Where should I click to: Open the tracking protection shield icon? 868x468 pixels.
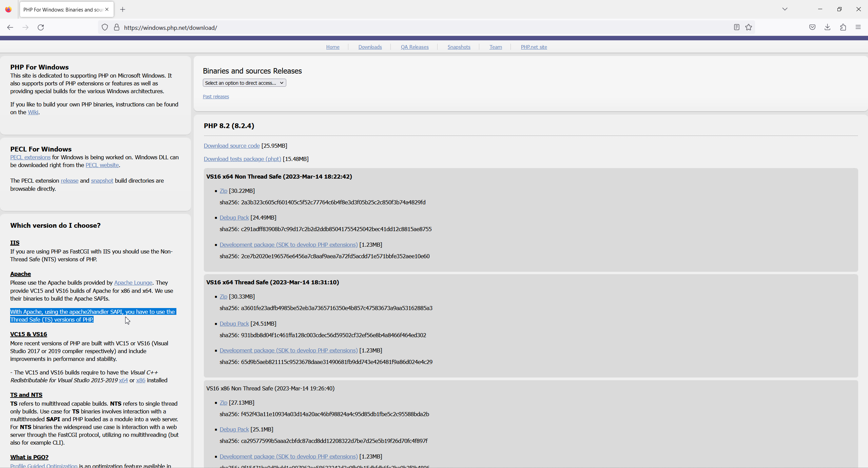[x=105, y=27]
